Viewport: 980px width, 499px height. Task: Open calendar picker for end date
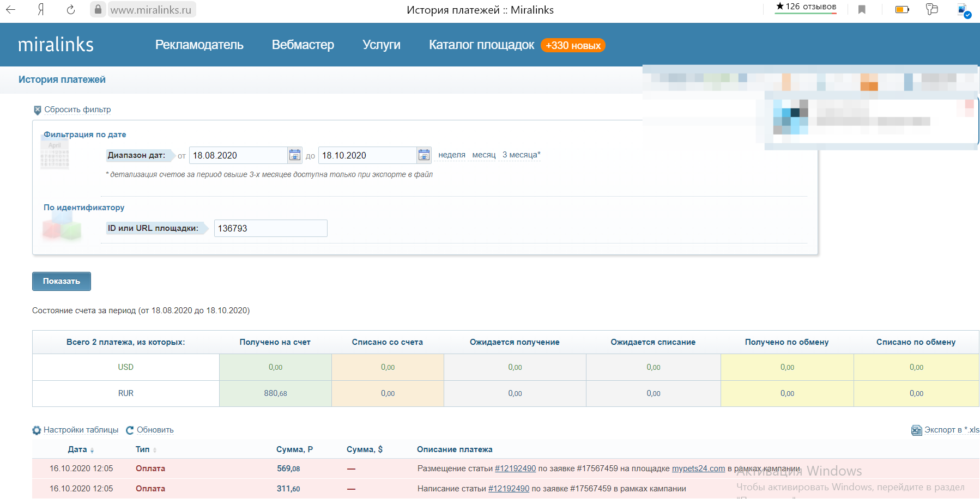tap(424, 155)
